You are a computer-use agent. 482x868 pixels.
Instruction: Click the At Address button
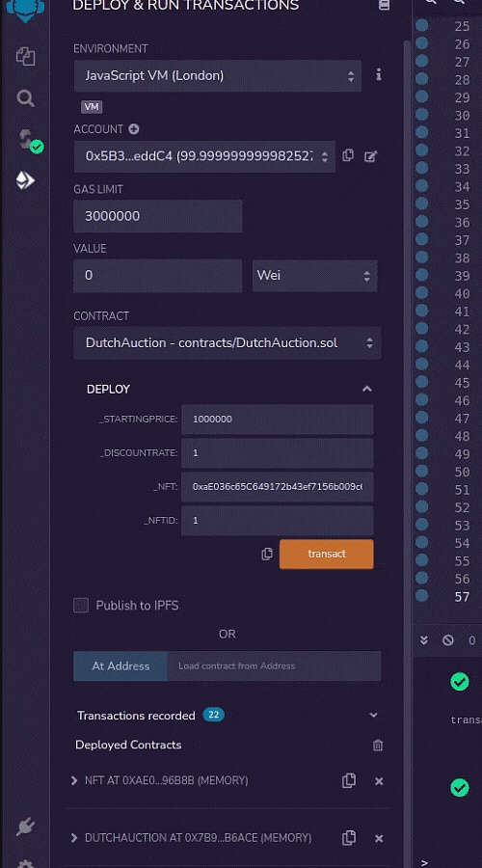[x=120, y=665]
